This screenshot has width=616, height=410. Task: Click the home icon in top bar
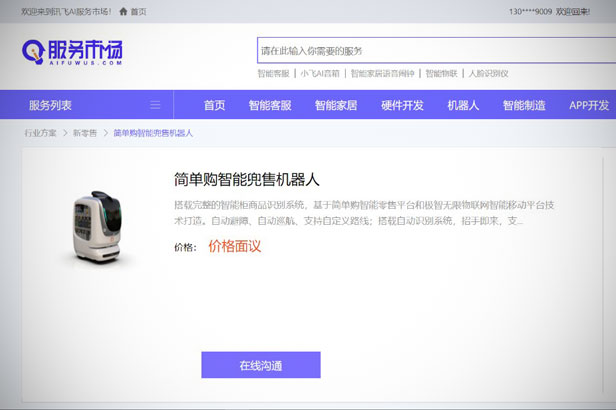pos(123,11)
